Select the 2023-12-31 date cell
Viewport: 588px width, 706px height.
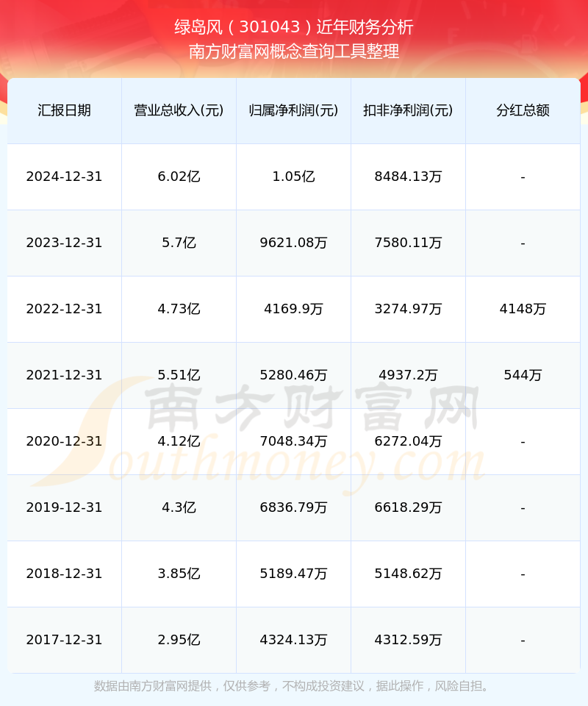65,243
